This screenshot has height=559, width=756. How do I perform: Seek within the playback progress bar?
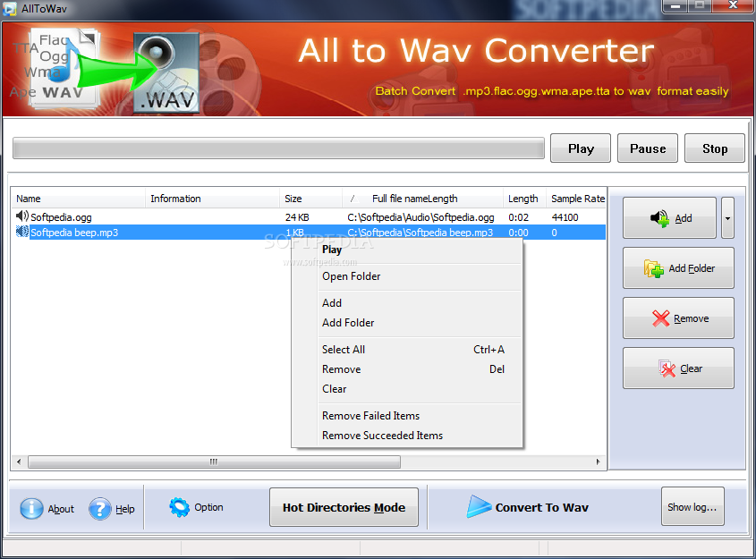pyautogui.click(x=278, y=148)
